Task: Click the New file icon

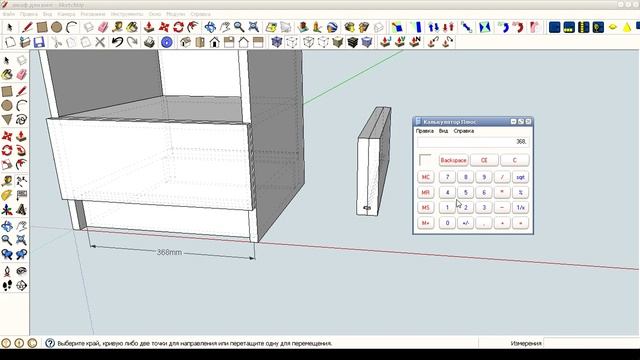Action: click(x=10, y=42)
